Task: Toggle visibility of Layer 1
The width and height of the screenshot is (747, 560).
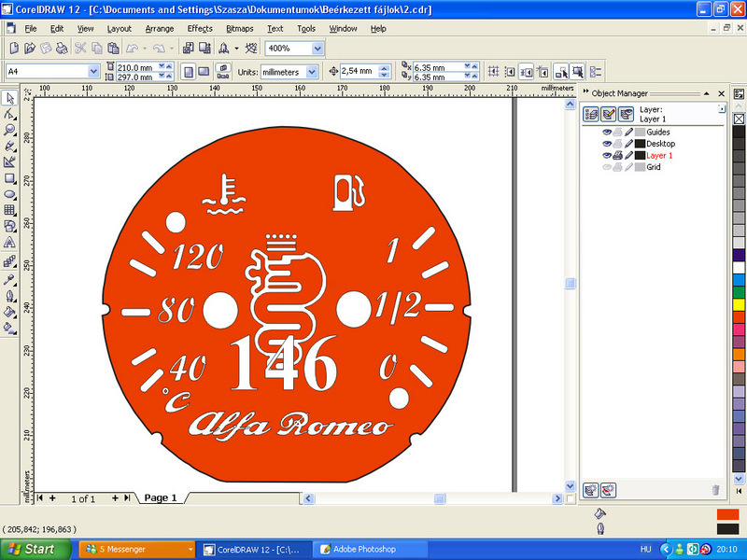Action: [606, 155]
